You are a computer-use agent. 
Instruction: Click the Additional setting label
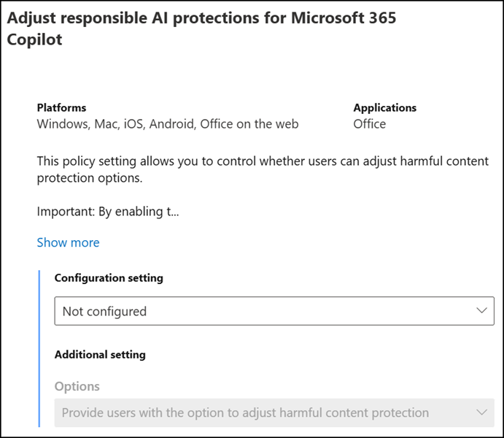click(x=100, y=355)
